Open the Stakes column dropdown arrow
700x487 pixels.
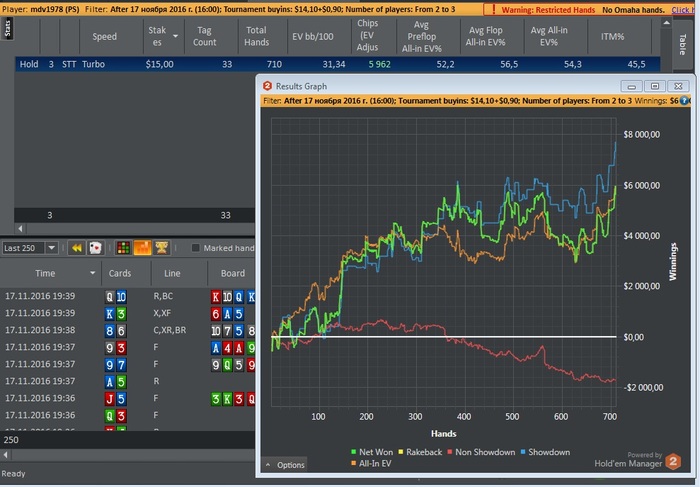pyautogui.click(x=175, y=36)
